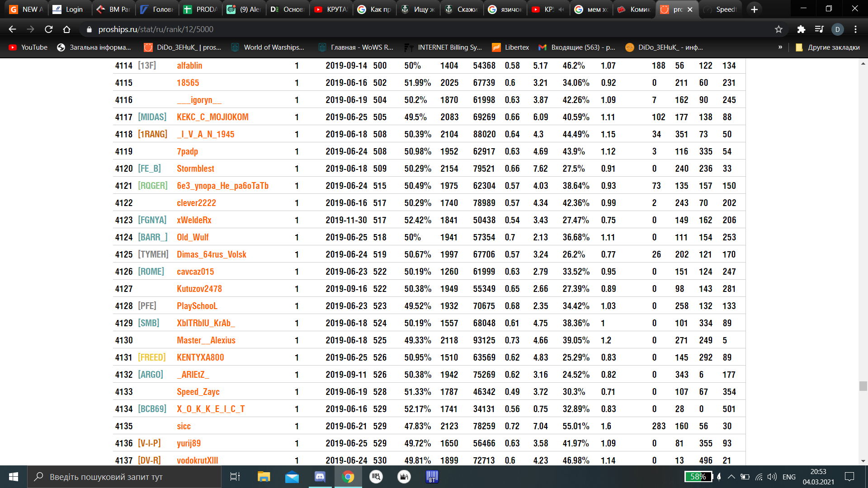The image size is (868, 488).
Task: Open the Mail app in the taskbar
Action: click(292, 477)
